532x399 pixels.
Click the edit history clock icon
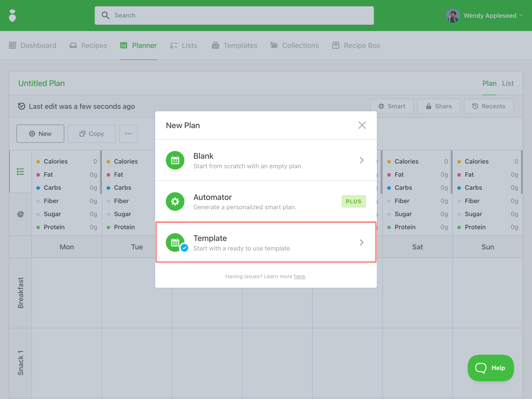[22, 106]
